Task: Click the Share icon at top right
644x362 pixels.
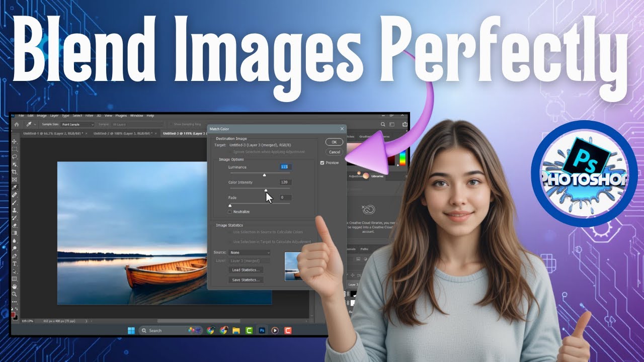Action: (x=404, y=125)
